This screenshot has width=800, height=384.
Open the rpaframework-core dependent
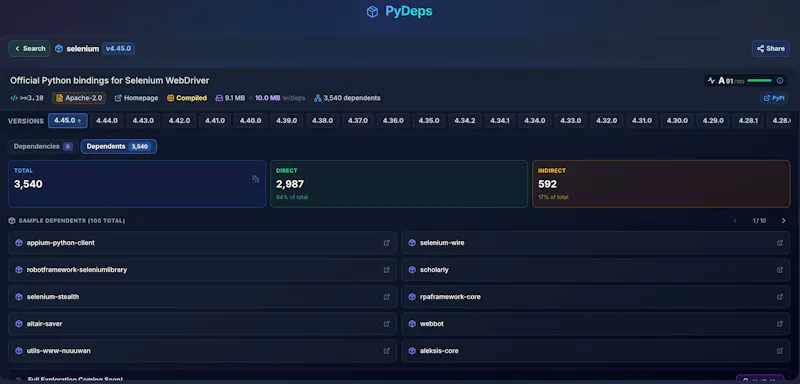click(x=596, y=297)
